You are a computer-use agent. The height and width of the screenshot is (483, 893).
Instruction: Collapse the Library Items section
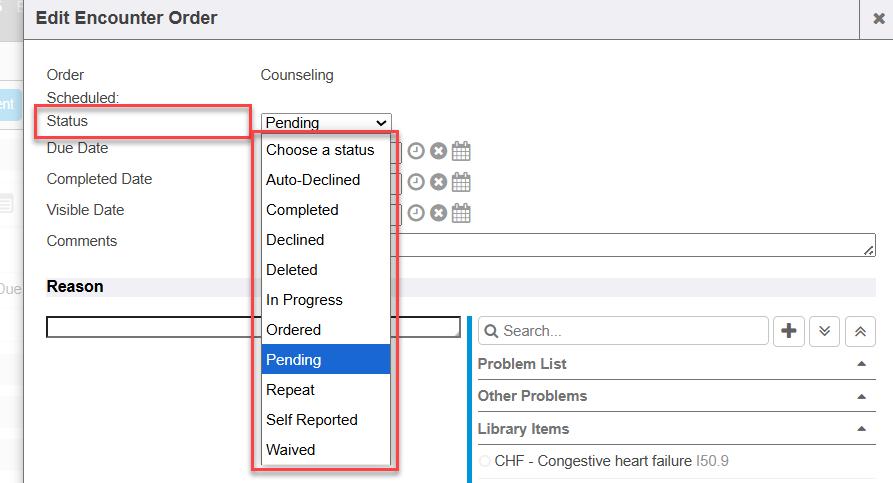[x=861, y=429]
